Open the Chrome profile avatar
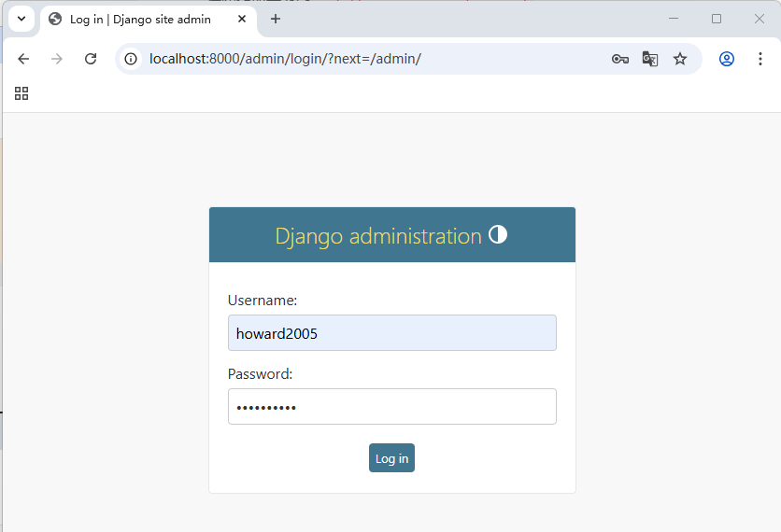 pyautogui.click(x=727, y=59)
